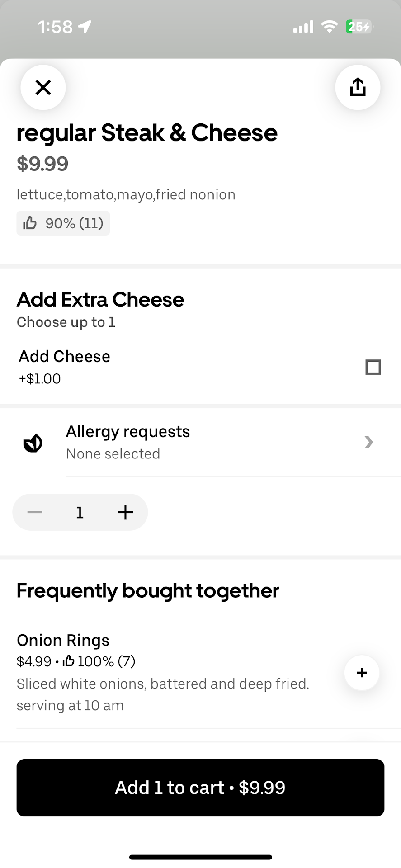
Task: Expand Allergy requests chevron
Action: click(x=369, y=442)
